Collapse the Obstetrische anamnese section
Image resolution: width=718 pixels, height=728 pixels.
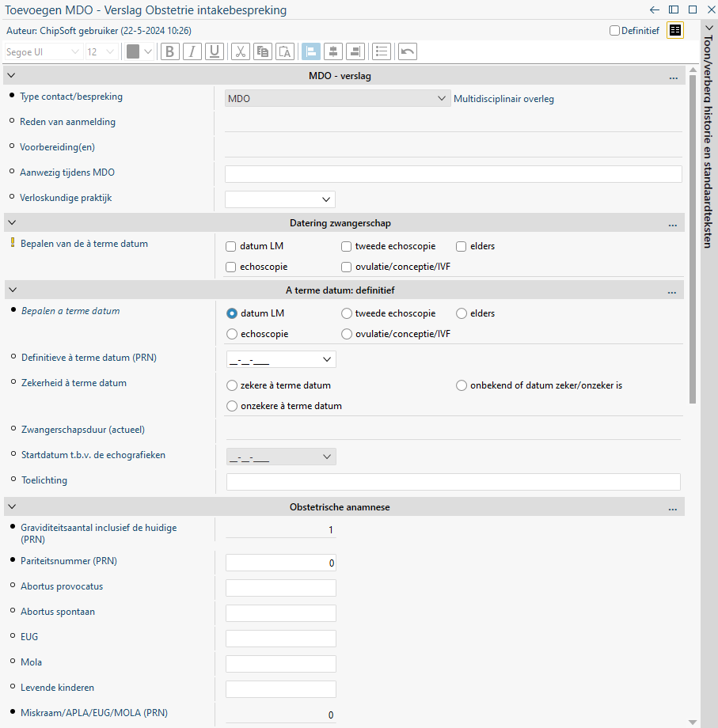coord(12,506)
